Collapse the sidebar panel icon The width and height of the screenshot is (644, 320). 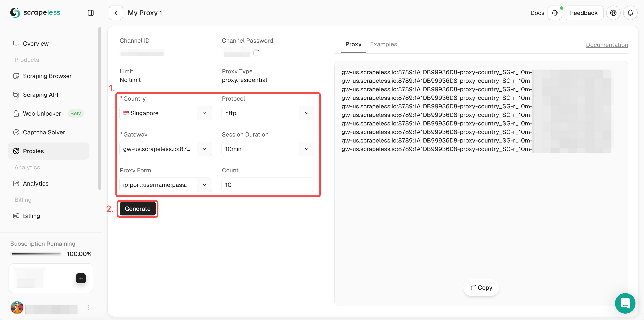click(91, 13)
